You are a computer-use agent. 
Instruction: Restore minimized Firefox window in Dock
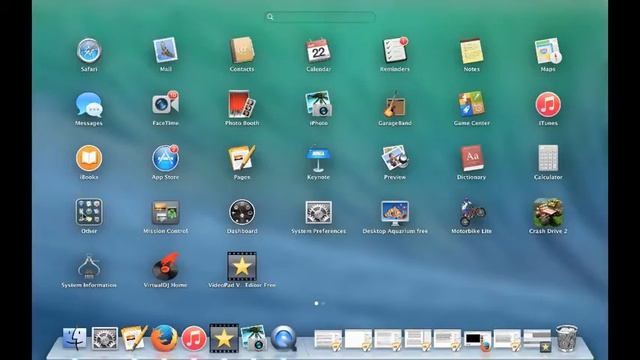[477, 341]
